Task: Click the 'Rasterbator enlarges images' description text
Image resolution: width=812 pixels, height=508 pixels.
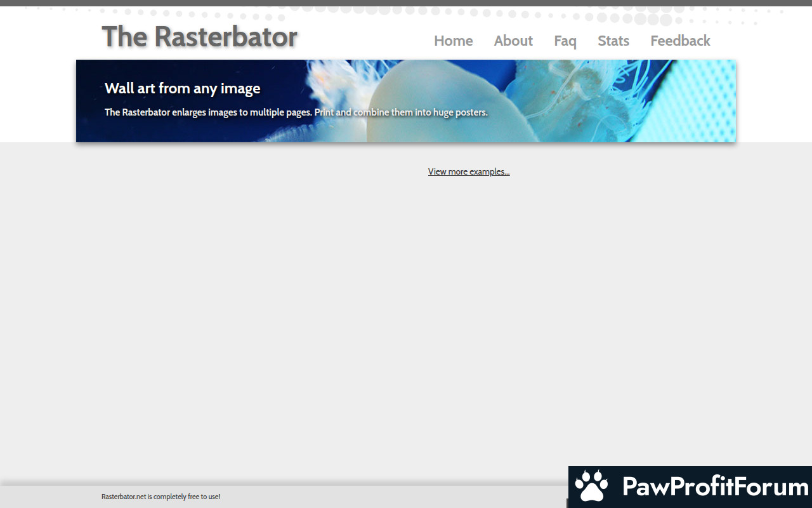Action: (x=296, y=112)
